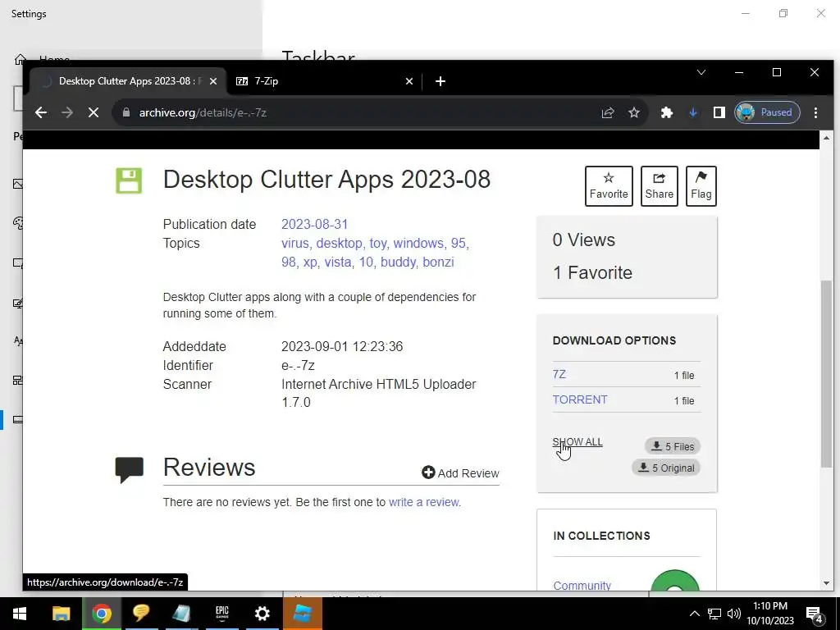Open the vista topic link
Viewport: 840px width, 630px height.
click(x=337, y=262)
